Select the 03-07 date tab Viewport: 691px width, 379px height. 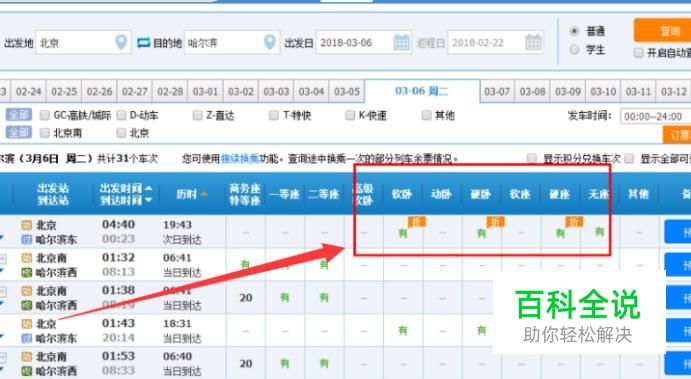(x=497, y=92)
